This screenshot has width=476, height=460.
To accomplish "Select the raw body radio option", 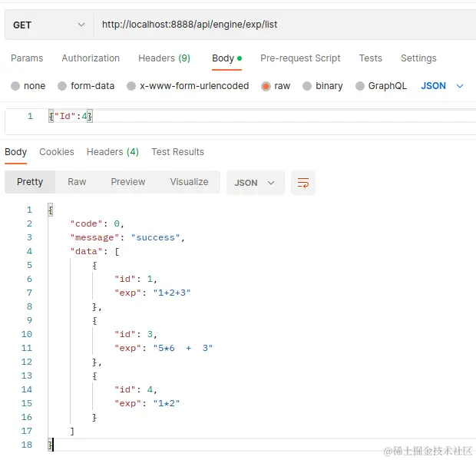I will pyautogui.click(x=266, y=86).
